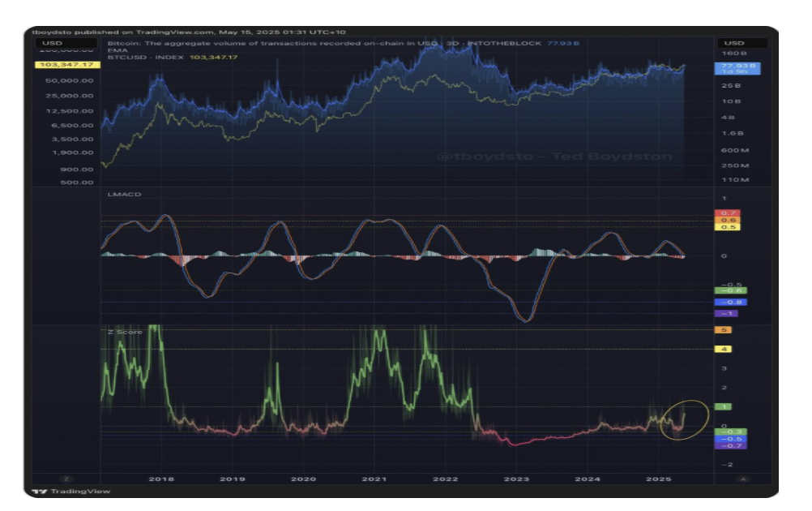Screen dimensions: 812x511
Task: Click the A auto-scale button below the right axis
Action: (742, 479)
